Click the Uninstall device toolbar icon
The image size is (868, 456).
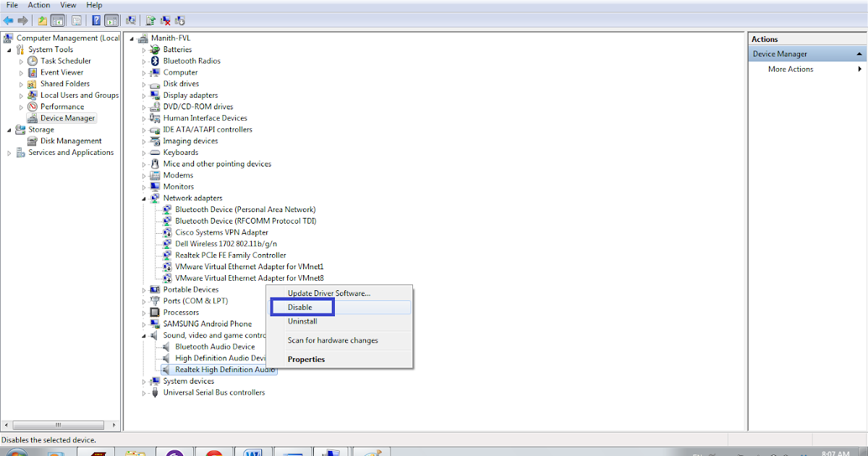pyautogui.click(x=164, y=20)
